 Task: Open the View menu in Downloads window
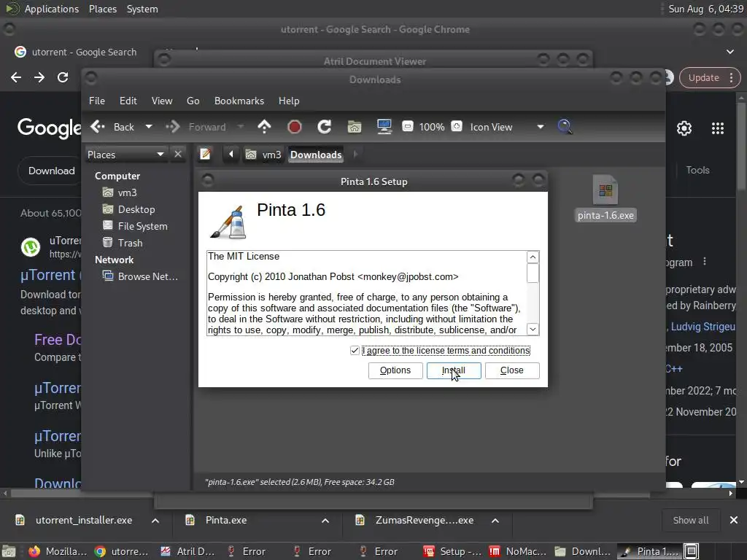pyautogui.click(x=162, y=101)
